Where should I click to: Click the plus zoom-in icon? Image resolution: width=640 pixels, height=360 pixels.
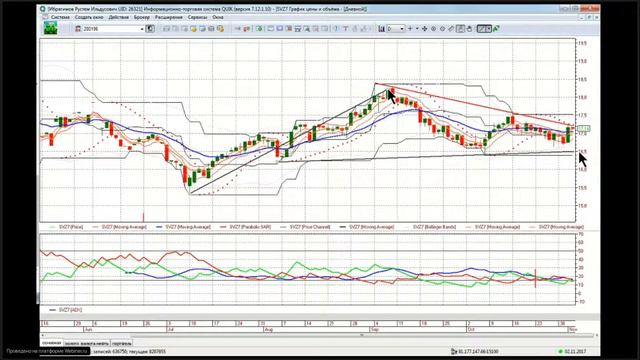410,29
